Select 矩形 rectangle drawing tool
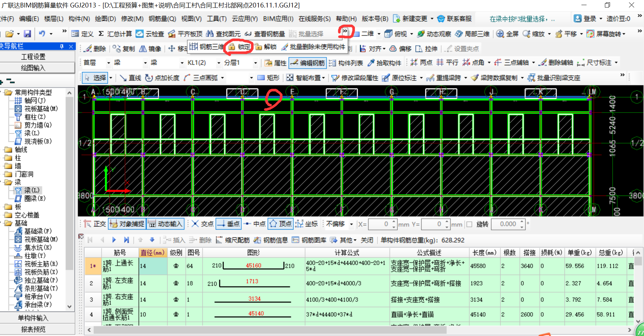The height and width of the screenshot is (336, 644). pyautogui.click(x=268, y=78)
